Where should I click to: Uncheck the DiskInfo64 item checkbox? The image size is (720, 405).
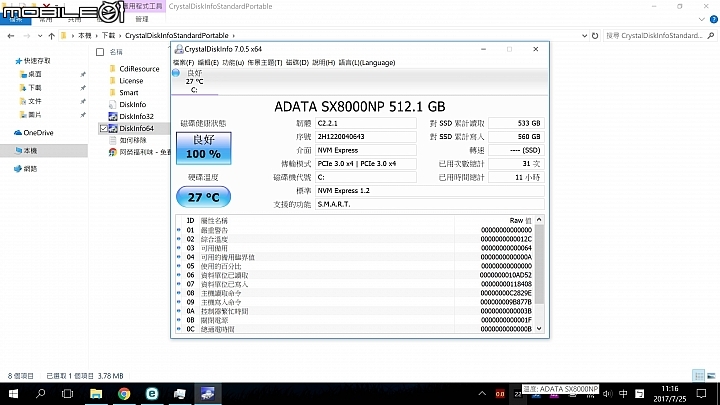point(103,129)
